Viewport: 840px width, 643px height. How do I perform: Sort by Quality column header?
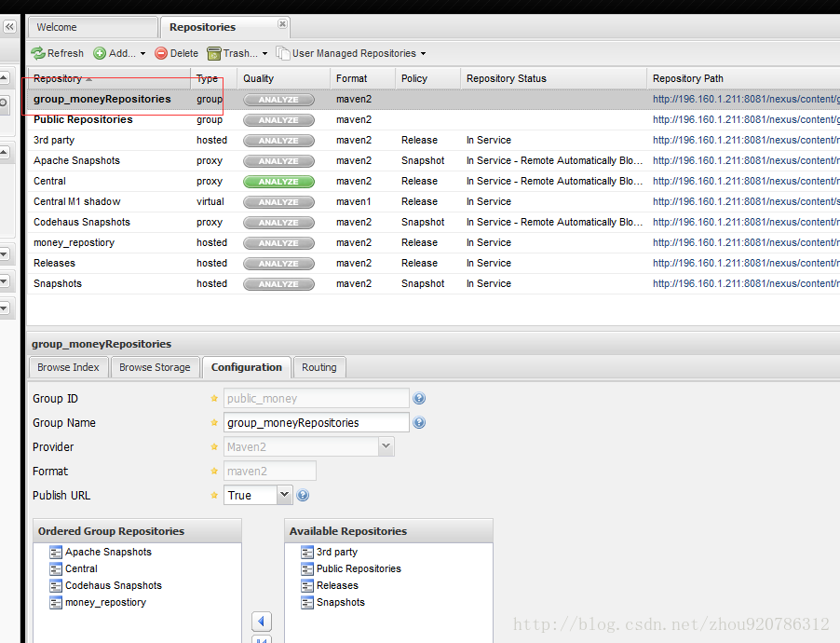pos(283,78)
